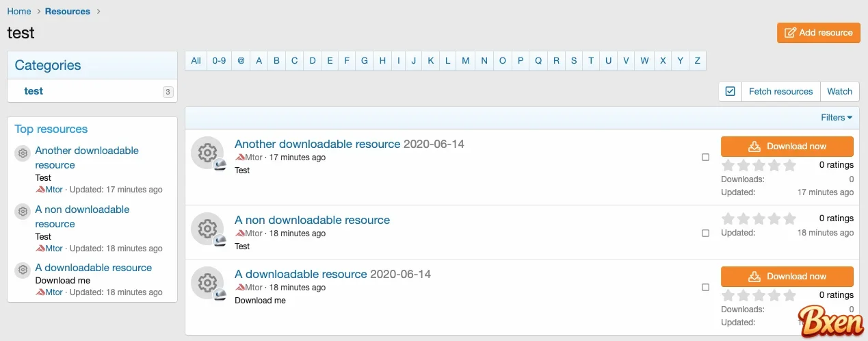Click the small gear icon beside 'A non downloadable resource' in Top resources
Screen dimensions: 868x341
coord(23,212)
